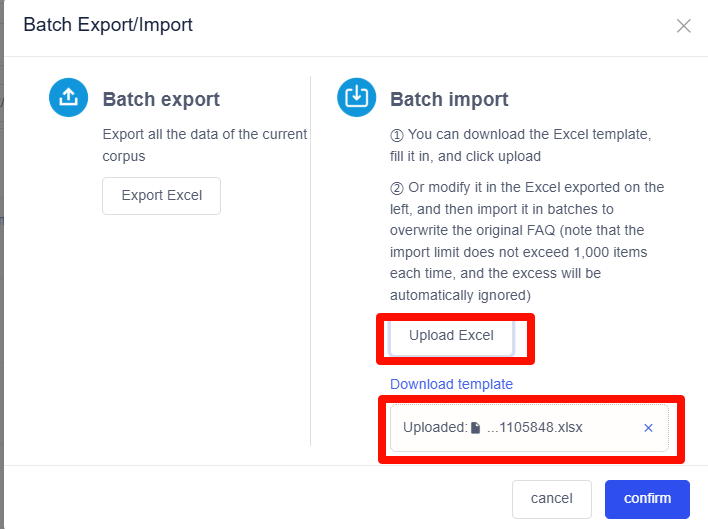Click the file icon beside the uploaded xlsx
708x529 pixels.
pyautogui.click(x=476, y=428)
